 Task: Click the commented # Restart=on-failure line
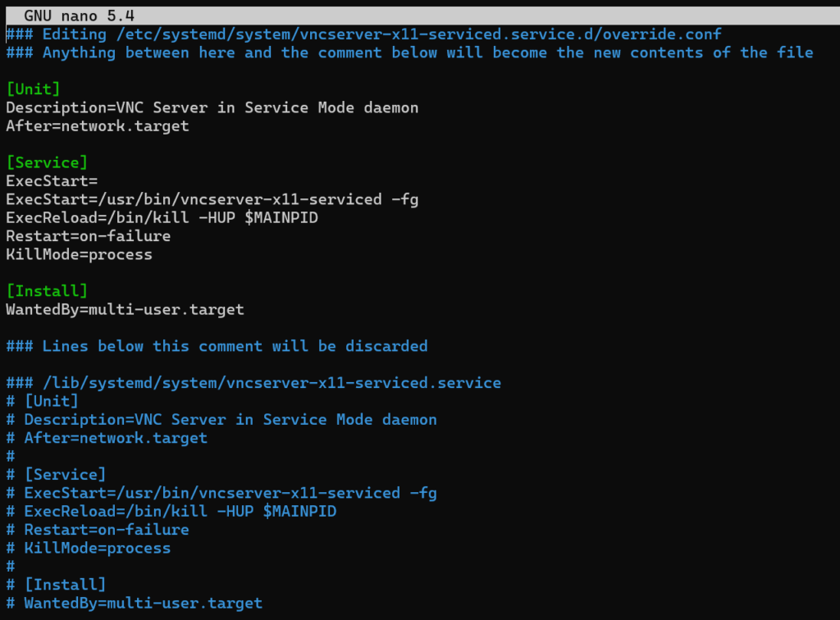98,530
